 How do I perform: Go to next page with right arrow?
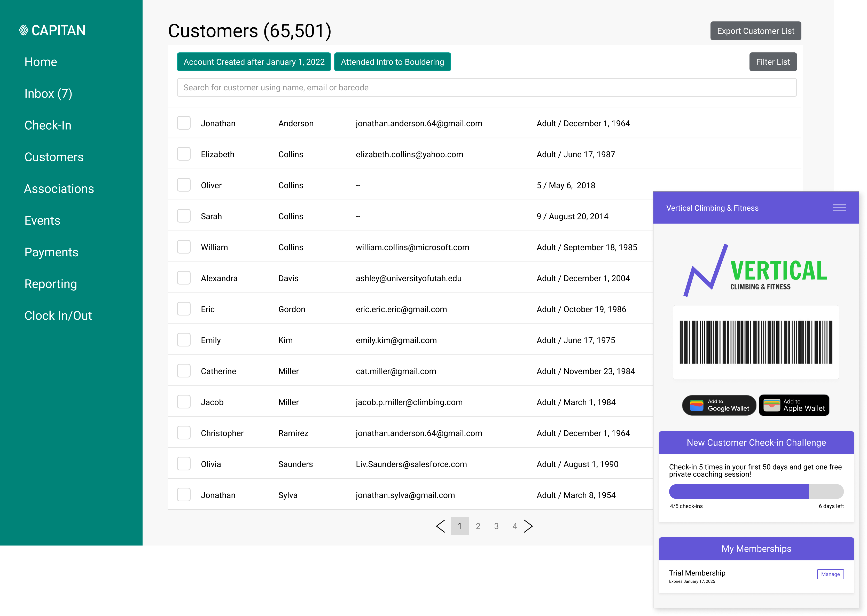pyautogui.click(x=529, y=526)
